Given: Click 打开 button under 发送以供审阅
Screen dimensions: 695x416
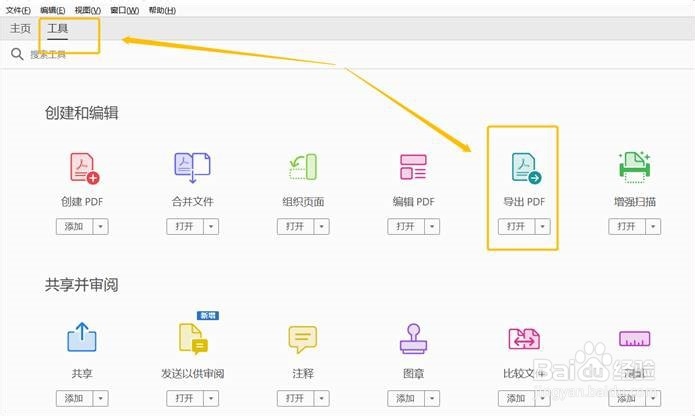Looking at the screenshot, I should point(185,398).
